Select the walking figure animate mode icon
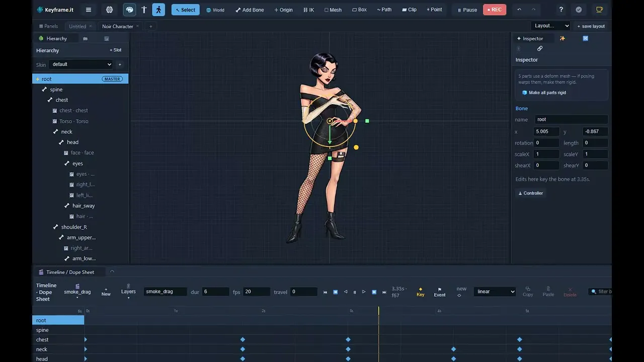The height and width of the screenshot is (362, 644). [x=158, y=10]
